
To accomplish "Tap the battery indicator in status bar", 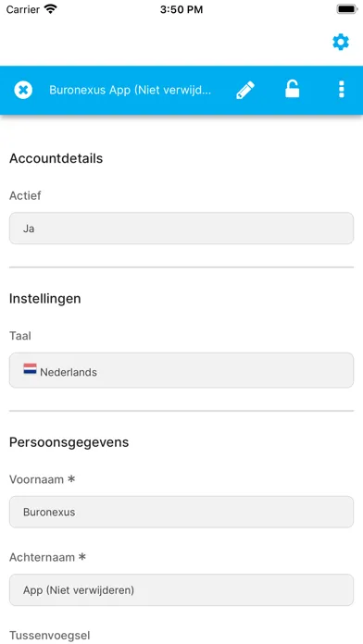I will coord(346,9).
